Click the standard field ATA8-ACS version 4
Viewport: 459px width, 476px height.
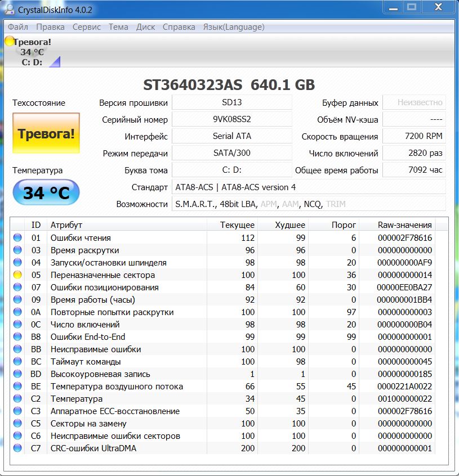tap(309, 187)
